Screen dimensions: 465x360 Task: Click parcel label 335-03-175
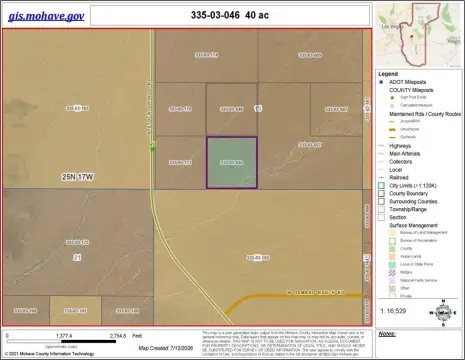77,242
